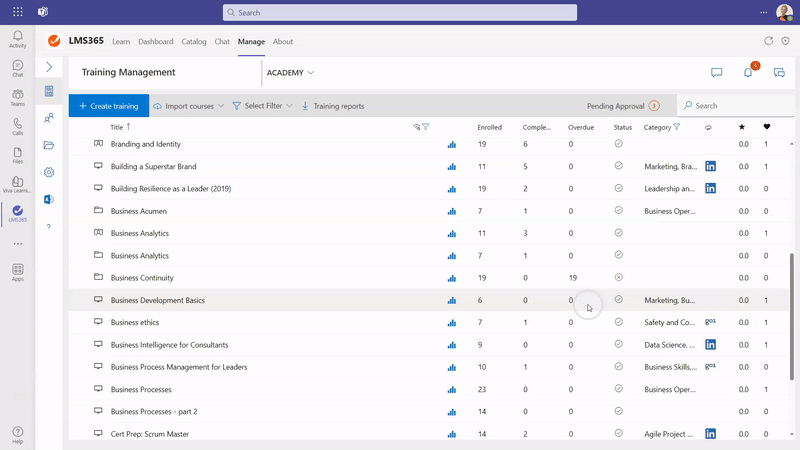
Task: View statistics chart for Business Continuity
Action: tap(452, 278)
